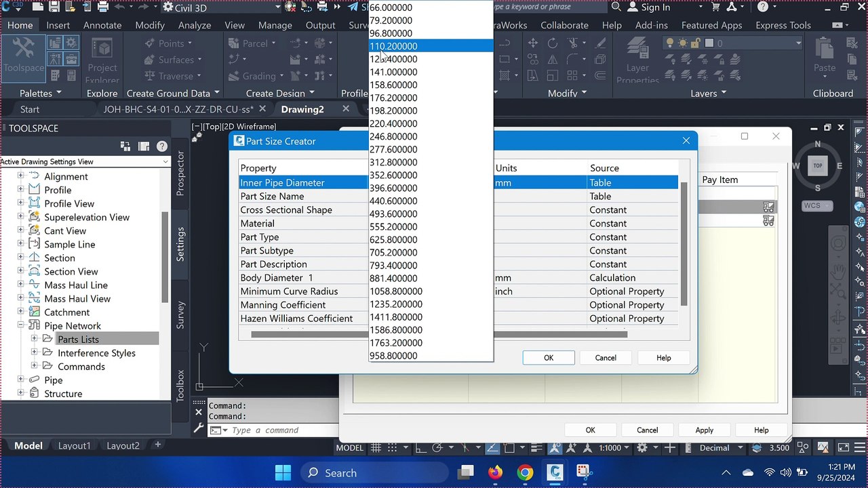Click the Windows Start button
The image size is (868, 488).
point(283,472)
